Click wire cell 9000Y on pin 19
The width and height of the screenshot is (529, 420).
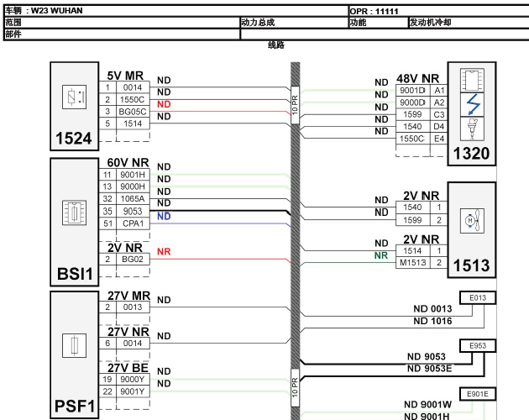133,380
